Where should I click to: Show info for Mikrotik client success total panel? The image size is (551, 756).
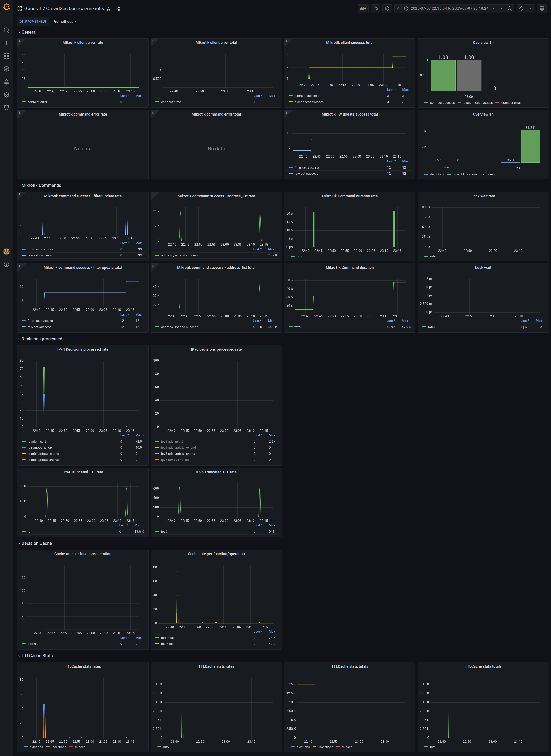tap(286, 41)
